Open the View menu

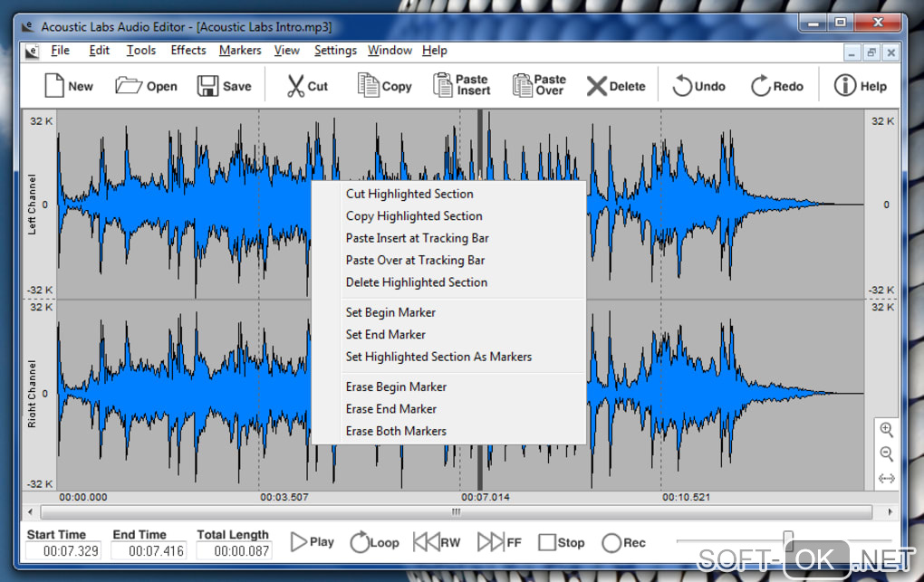coord(286,51)
